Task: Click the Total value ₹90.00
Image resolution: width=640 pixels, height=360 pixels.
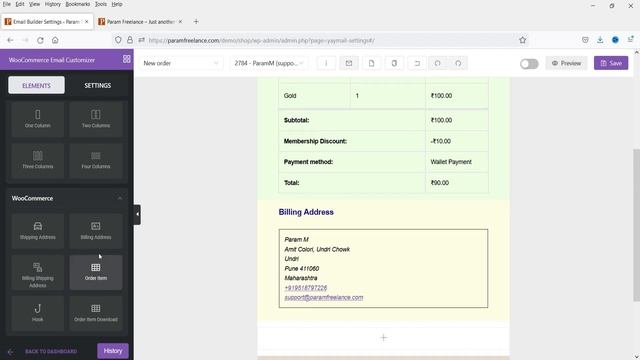Action: 440,183
